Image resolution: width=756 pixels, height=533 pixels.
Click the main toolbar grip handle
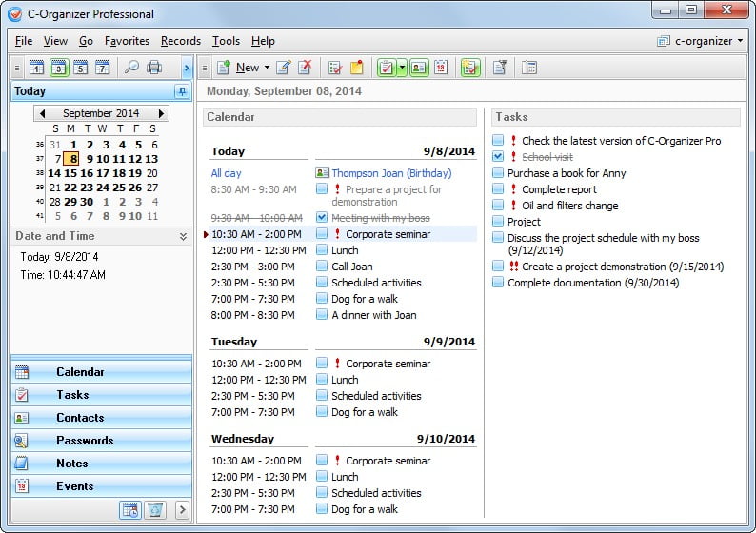point(205,68)
